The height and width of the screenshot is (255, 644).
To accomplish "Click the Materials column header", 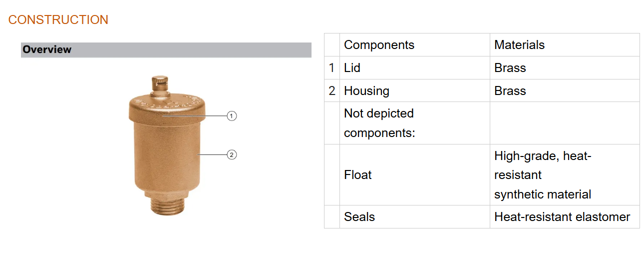I will pos(519,45).
